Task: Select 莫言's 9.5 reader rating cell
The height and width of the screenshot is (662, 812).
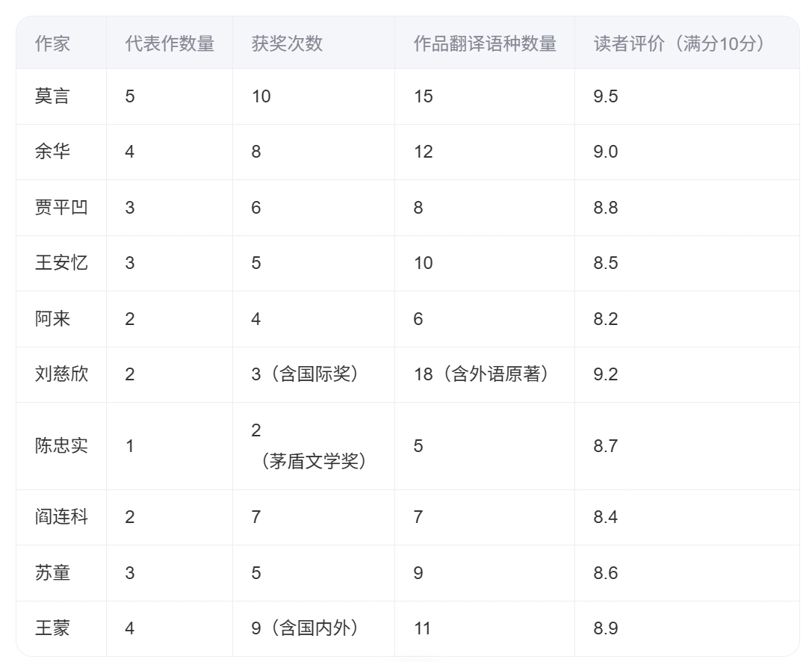Action: point(606,96)
